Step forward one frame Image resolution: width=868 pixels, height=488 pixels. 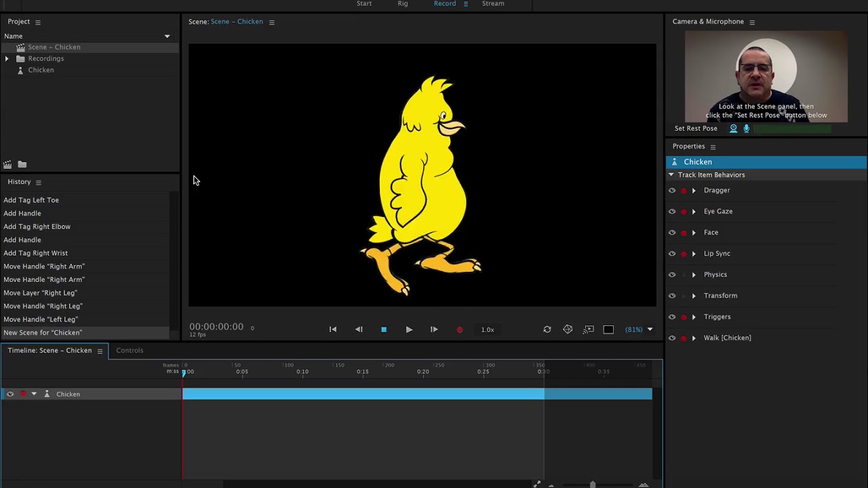tap(434, 329)
